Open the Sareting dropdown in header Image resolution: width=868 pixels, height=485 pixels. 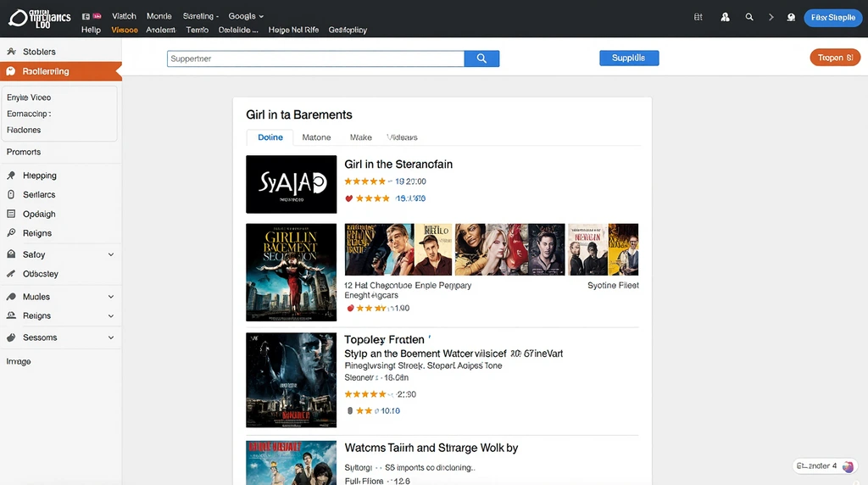coord(201,17)
